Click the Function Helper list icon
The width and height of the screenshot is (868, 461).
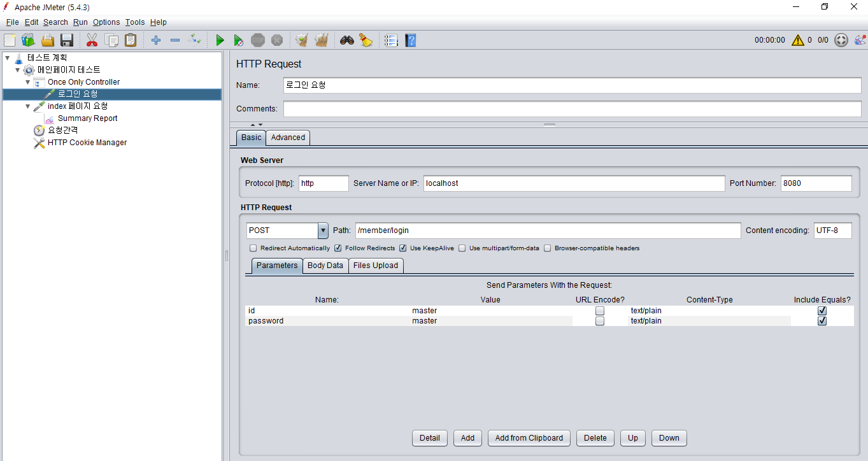coord(391,40)
